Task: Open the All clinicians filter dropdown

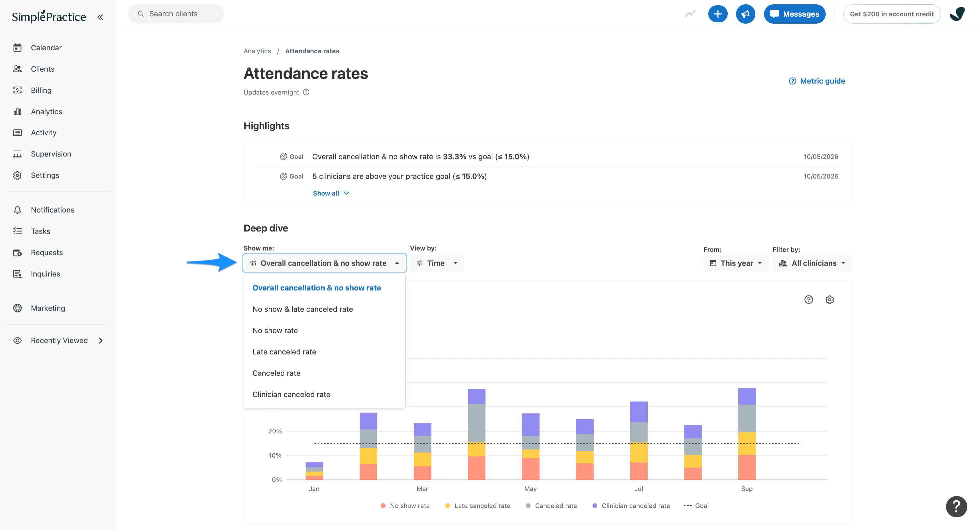Action: click(812, 263)
